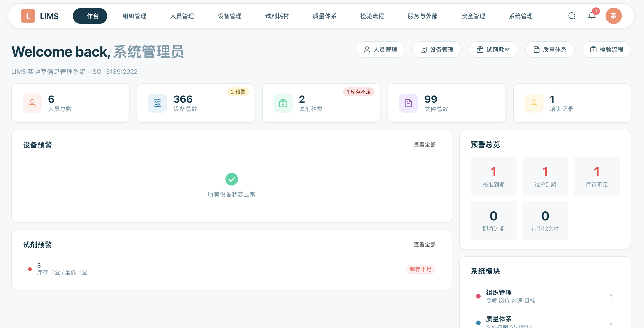Screen dimensions: 644x328
Task: Open the 设备管理 nav menu
Action: click(x=229, y=16)
